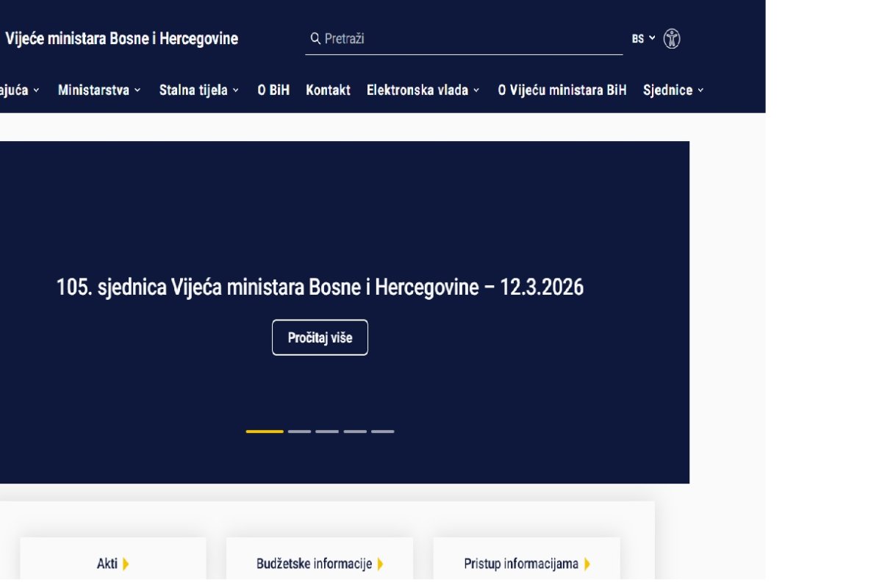Click the search magnifier icon
Viewport: 882px width, 588px height.
[315, 38]
